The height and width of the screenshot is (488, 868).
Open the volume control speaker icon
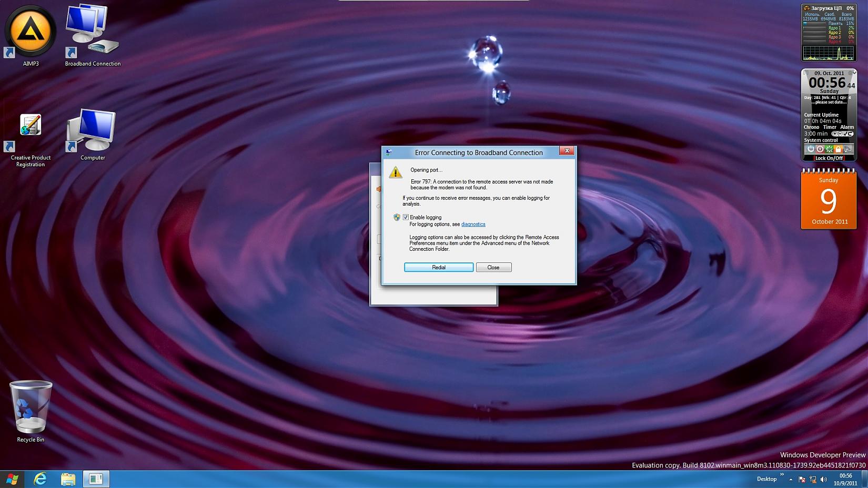pos(824,480)
